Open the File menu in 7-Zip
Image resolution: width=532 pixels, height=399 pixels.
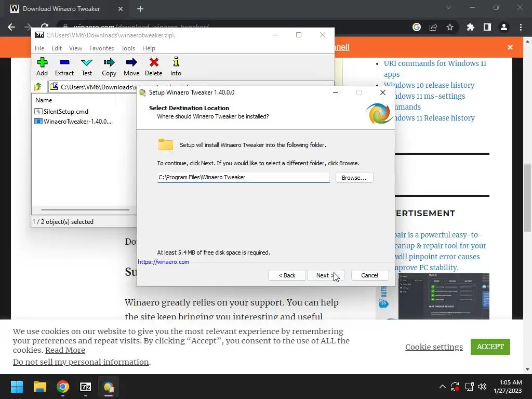[39, 48]
